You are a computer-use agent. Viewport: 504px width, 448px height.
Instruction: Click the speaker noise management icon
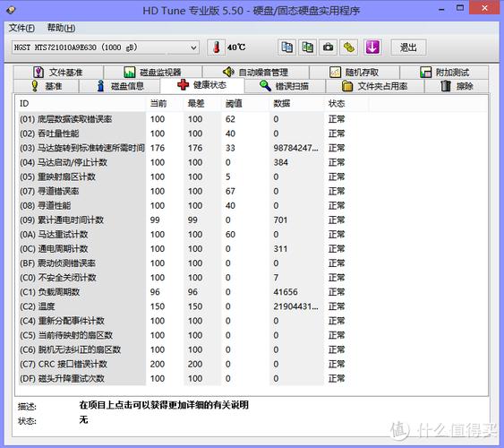point(228,72)
